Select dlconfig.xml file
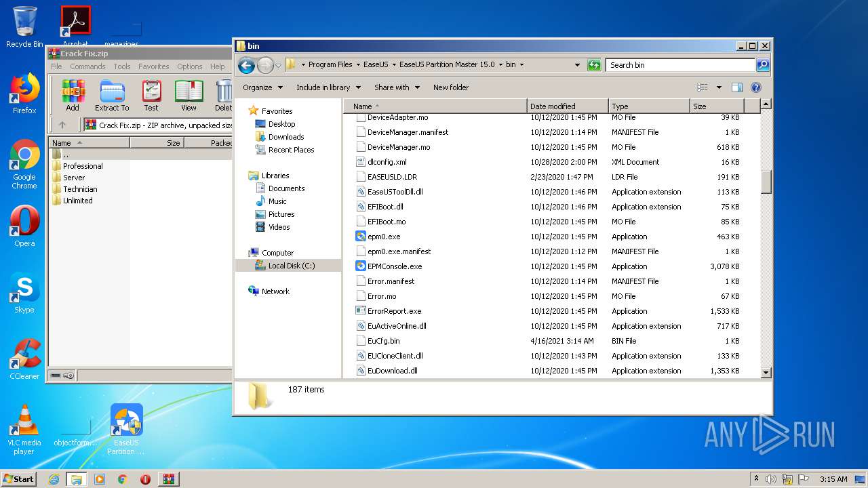 [x=387, y=162]
